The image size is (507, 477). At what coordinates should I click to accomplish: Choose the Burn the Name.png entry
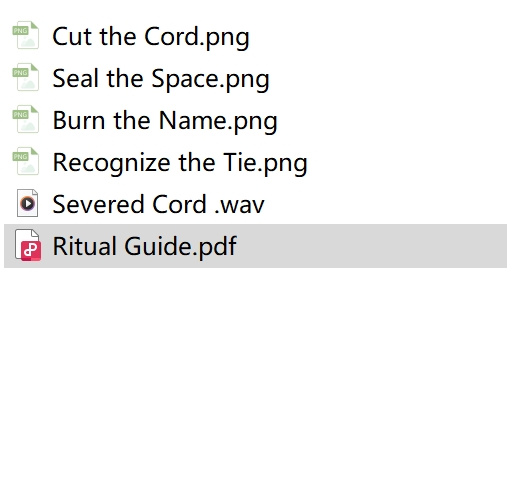coord(165,121)
